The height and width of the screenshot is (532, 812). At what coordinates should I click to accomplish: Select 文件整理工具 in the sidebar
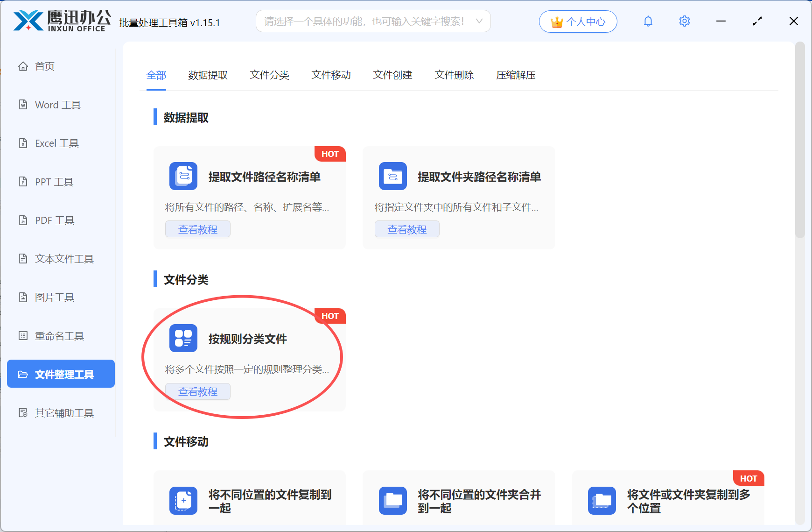click(x=61, y=374)
